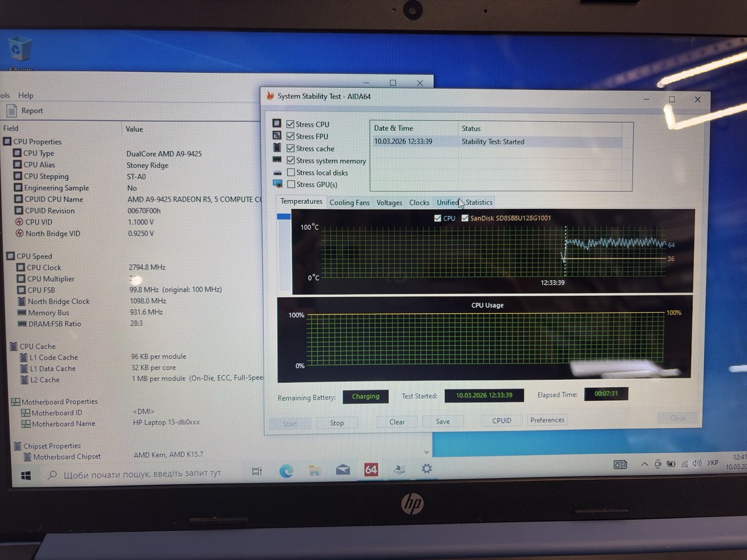747x560 pixels.
Task: Click the Windows Start button
Action: pos(26,476)
